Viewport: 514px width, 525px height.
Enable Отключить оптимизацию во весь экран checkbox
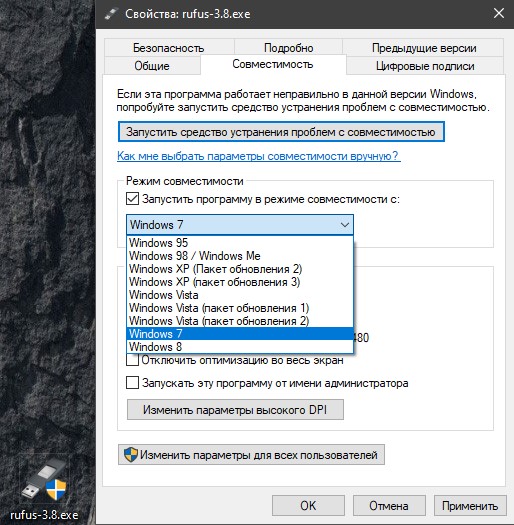tap(133, 360)
